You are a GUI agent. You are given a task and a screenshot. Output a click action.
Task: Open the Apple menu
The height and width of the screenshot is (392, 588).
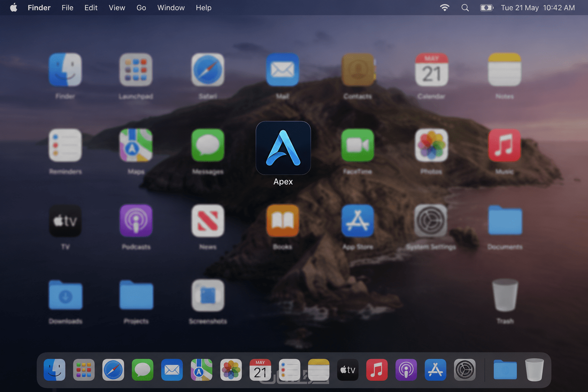coord(13,8)
